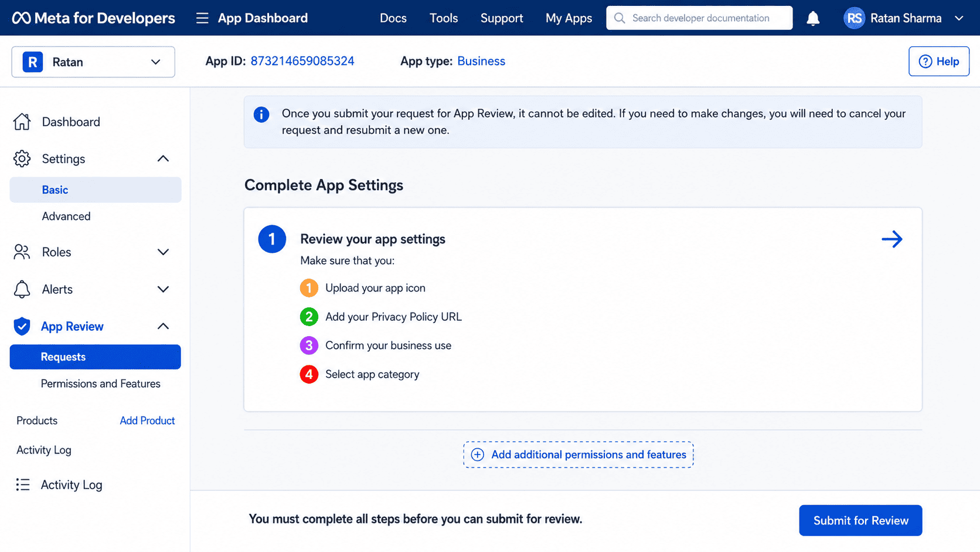Click the Confirm your business use text
980x552 pixels.
[389, 346]
